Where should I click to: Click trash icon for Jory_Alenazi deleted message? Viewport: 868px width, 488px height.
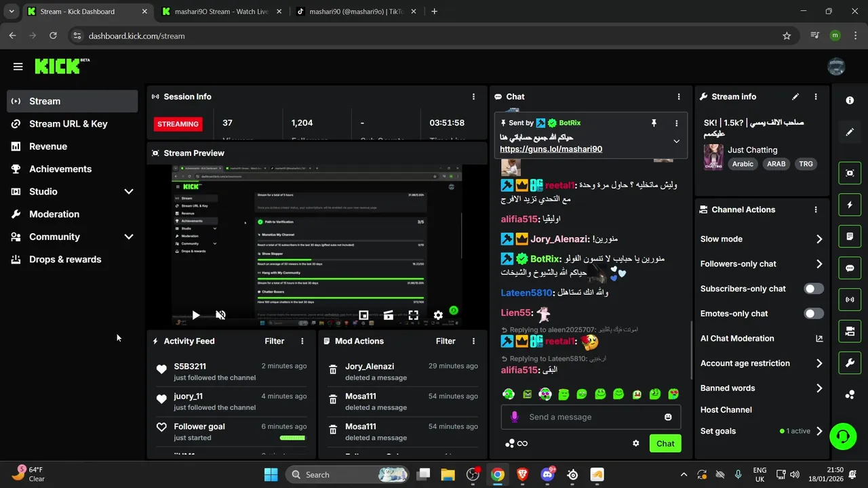(x=333, y=370)
